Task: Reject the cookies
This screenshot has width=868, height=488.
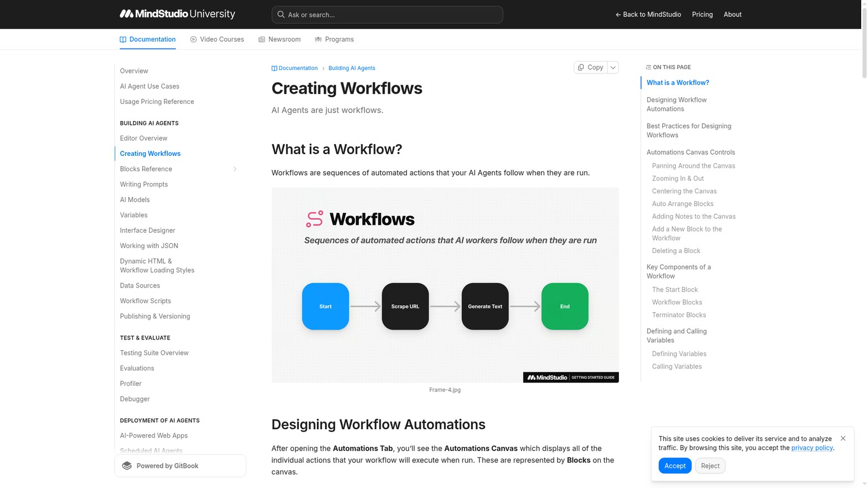Action: [x=710, y=466]
